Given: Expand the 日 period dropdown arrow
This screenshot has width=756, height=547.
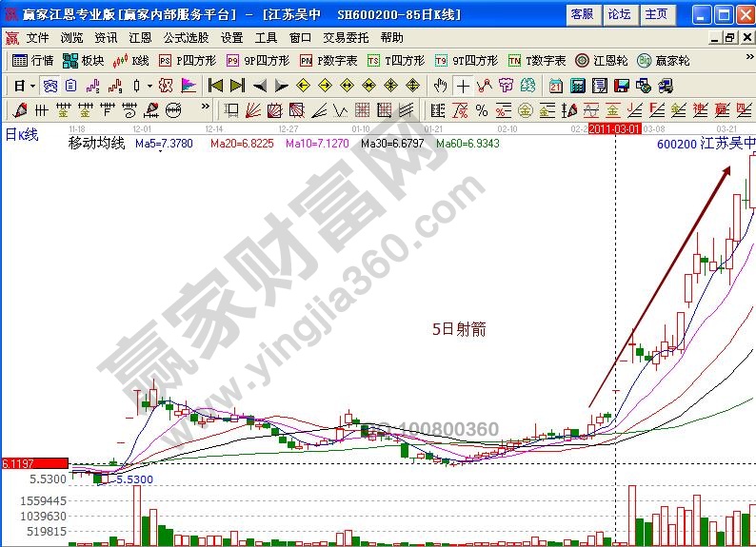Looking at the screenshot, I should coord(31,85).
